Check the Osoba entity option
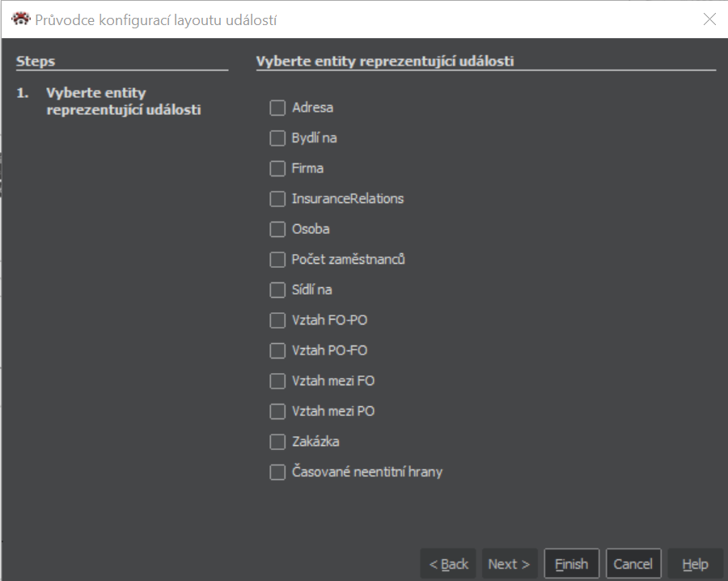 click(x=277, y=229)
